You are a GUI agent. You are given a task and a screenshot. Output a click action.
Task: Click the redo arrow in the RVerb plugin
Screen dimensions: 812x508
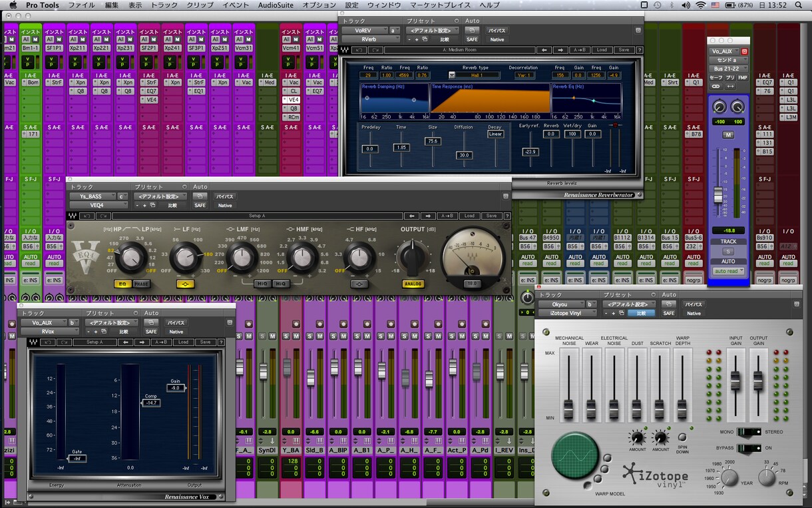(x=376, y=50)
